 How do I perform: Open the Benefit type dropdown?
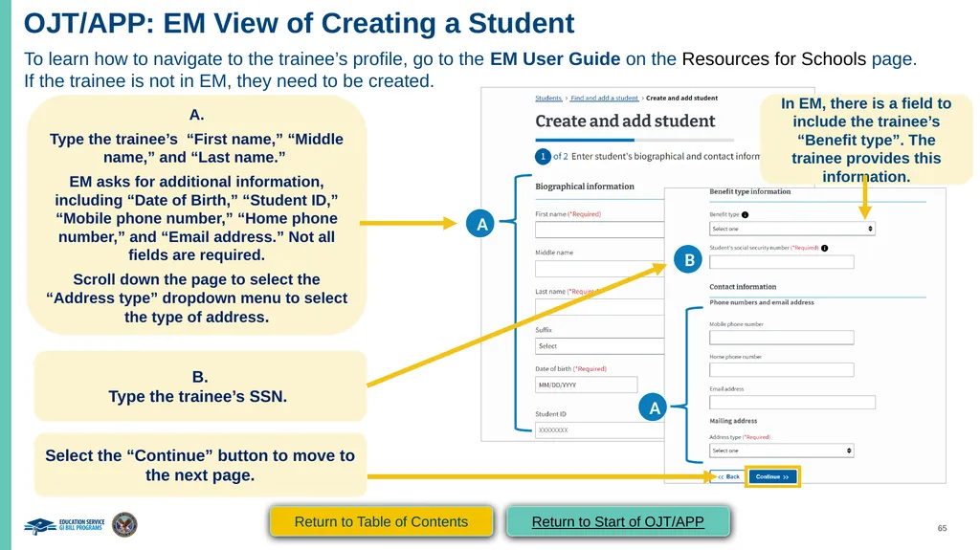(791, 229)
